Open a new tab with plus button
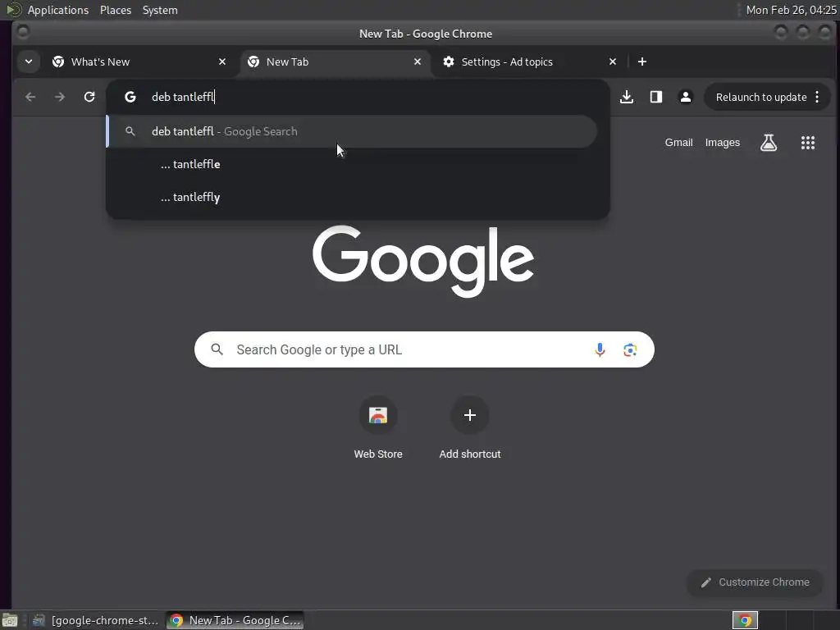Screen dimensions: 840x630 click(642, 62)
